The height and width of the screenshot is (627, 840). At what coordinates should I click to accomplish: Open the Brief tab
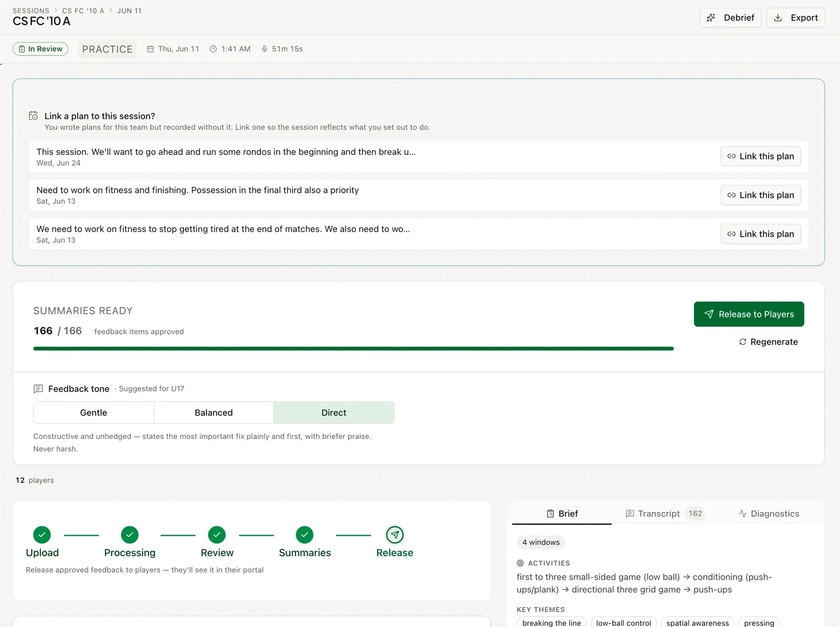coord(562,514)
